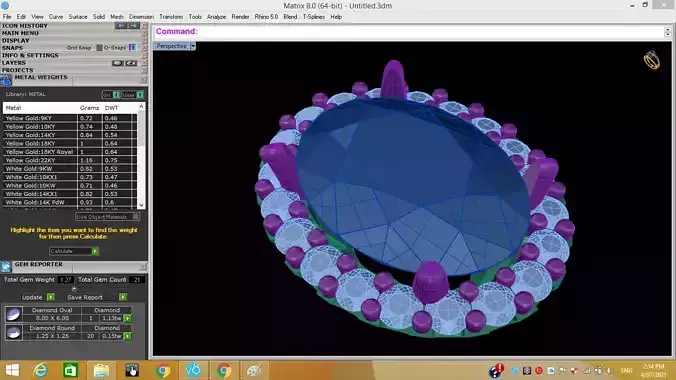Expand the ICON HISTORY section
Image resolution: width=676 pixels, height=380 pixels.
tap(25, 26)
